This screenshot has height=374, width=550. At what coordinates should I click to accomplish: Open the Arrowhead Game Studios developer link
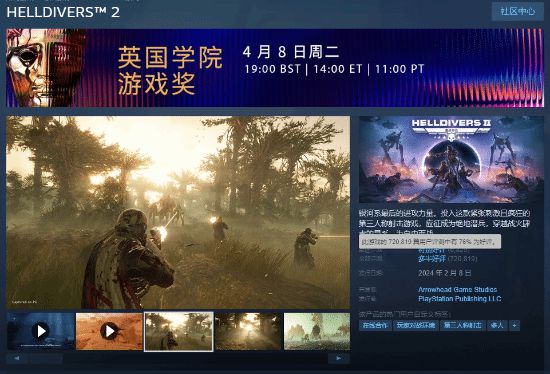coord(457,289)
